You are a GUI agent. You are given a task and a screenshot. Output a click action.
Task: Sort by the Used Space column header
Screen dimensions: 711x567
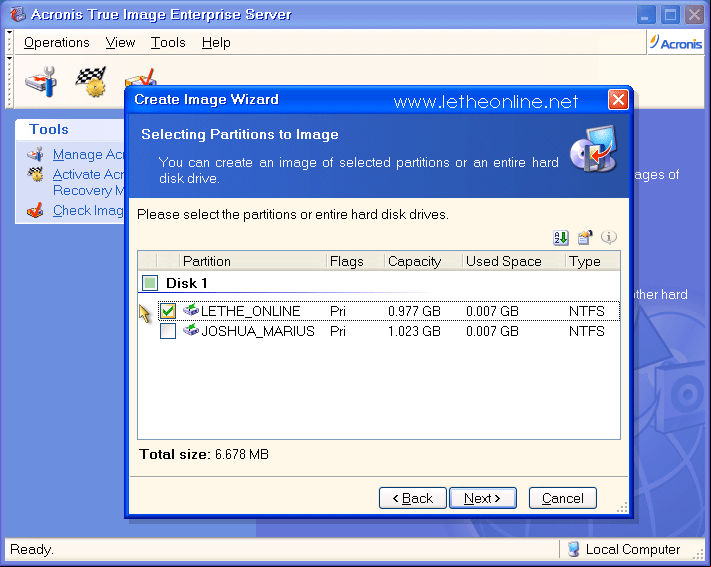pos(514,261)
